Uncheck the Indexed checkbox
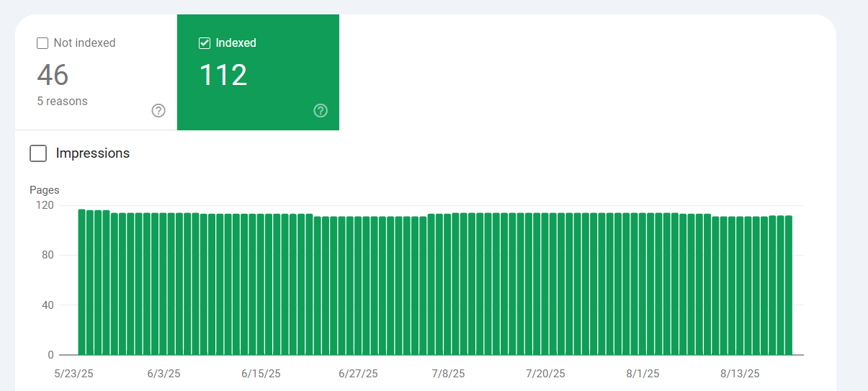 tap(205, 43)
